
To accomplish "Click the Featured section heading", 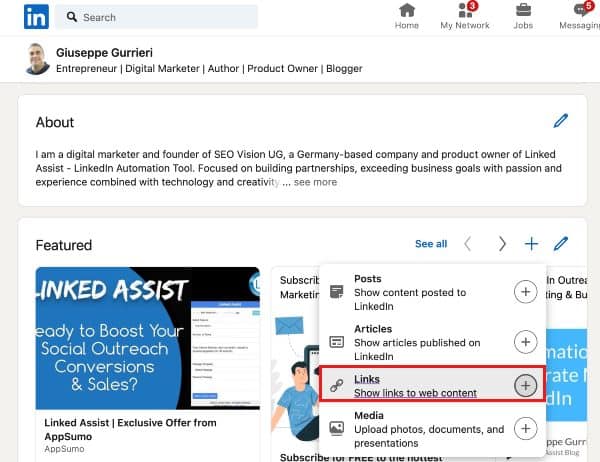I will click(x=64, y=245).
